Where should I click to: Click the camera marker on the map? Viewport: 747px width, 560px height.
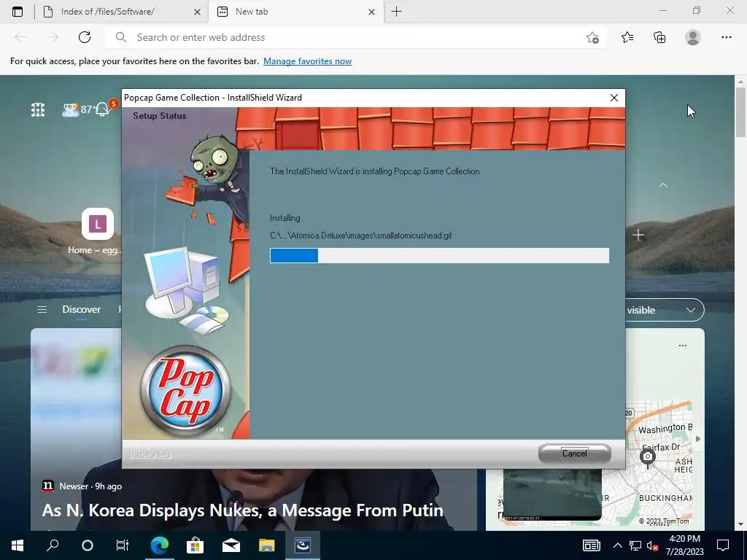coord(648,457)
